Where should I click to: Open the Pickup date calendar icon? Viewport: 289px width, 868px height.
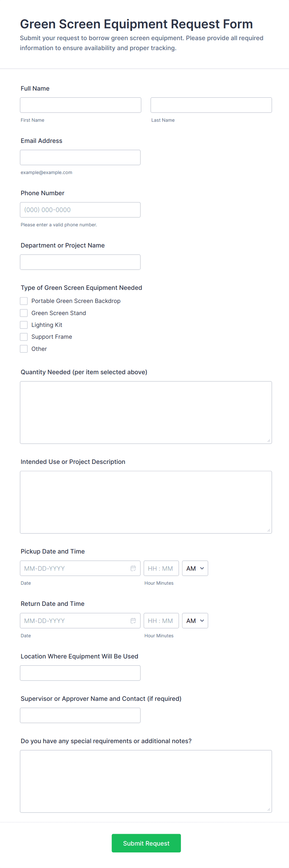click(x=133, y=568)
